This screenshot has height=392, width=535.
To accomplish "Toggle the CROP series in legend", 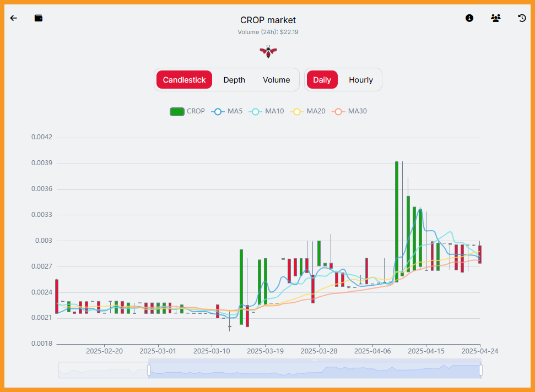I will 187,111.
